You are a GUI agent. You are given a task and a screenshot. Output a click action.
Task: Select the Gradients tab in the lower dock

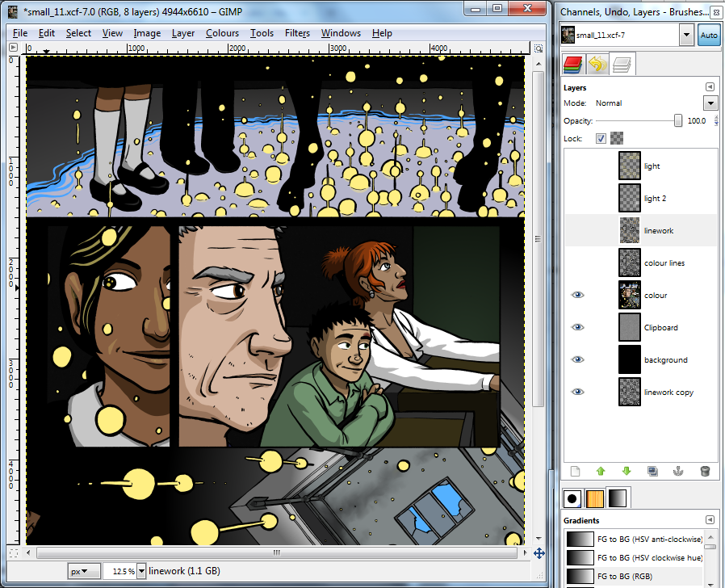[x=618, y=498]
